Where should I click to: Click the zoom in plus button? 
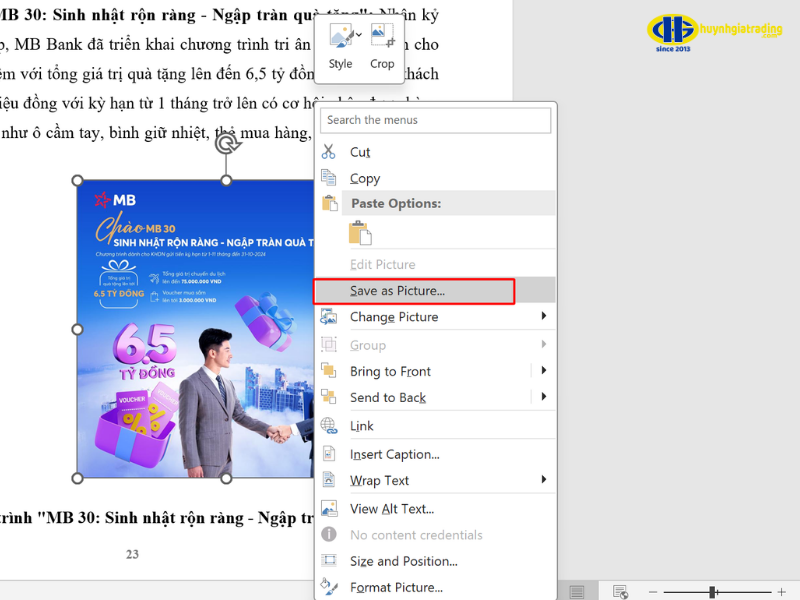tap(781, 592)
